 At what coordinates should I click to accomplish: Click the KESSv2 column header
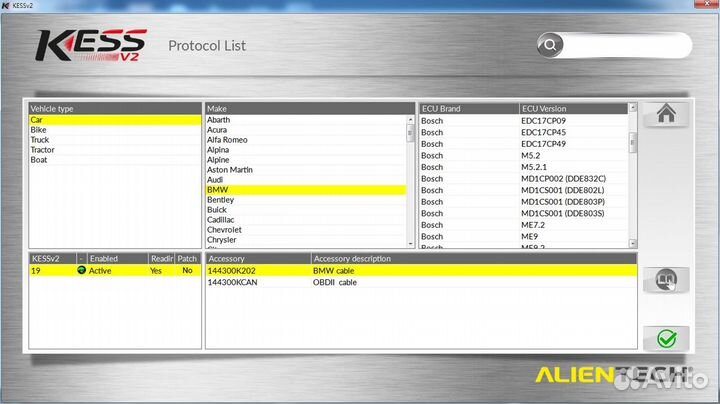click(52, 258)
